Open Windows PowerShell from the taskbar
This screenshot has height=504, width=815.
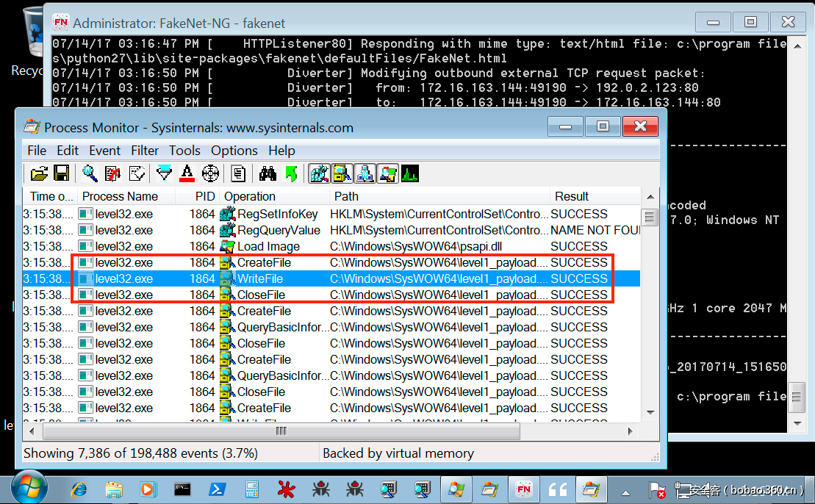[x=218, y=489]
